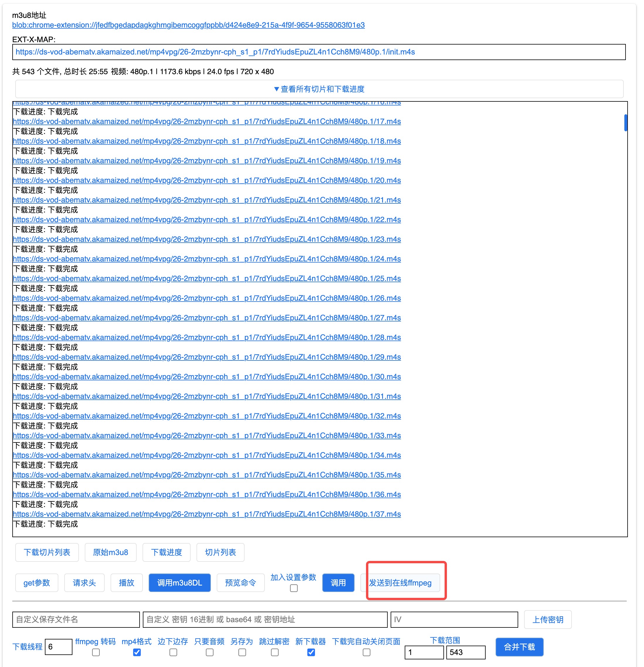The image size is (644, 667).
Task: Click 发送到在线ffmpeg button
Action: pos(401,583)
